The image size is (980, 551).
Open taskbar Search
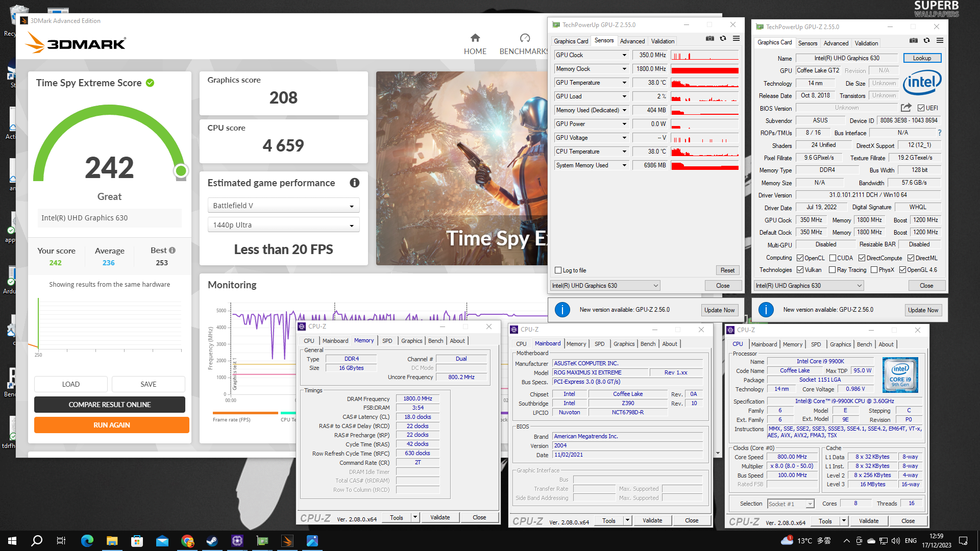37,541
